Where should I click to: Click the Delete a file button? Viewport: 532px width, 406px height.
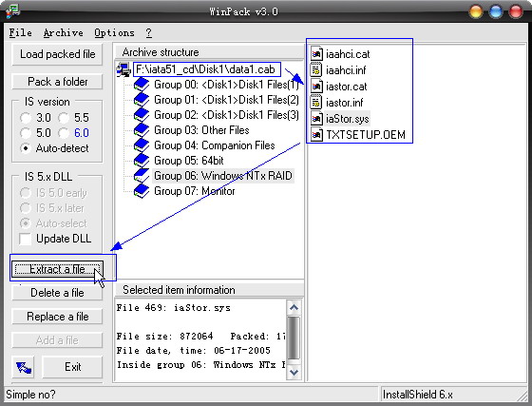(57, 293)
